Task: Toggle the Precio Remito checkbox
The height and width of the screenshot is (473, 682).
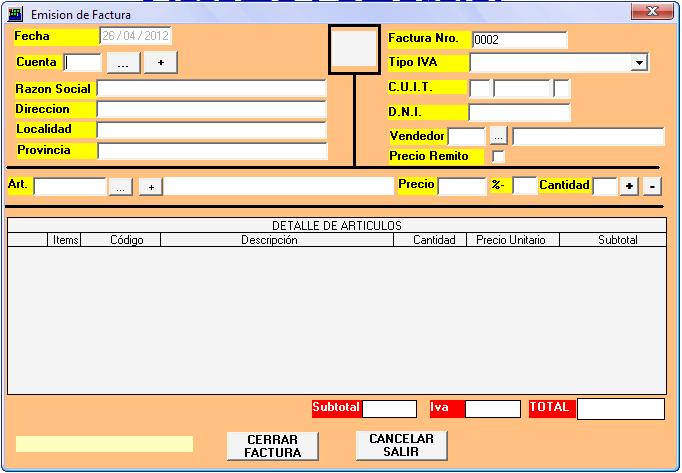Action: click(498, 156)
